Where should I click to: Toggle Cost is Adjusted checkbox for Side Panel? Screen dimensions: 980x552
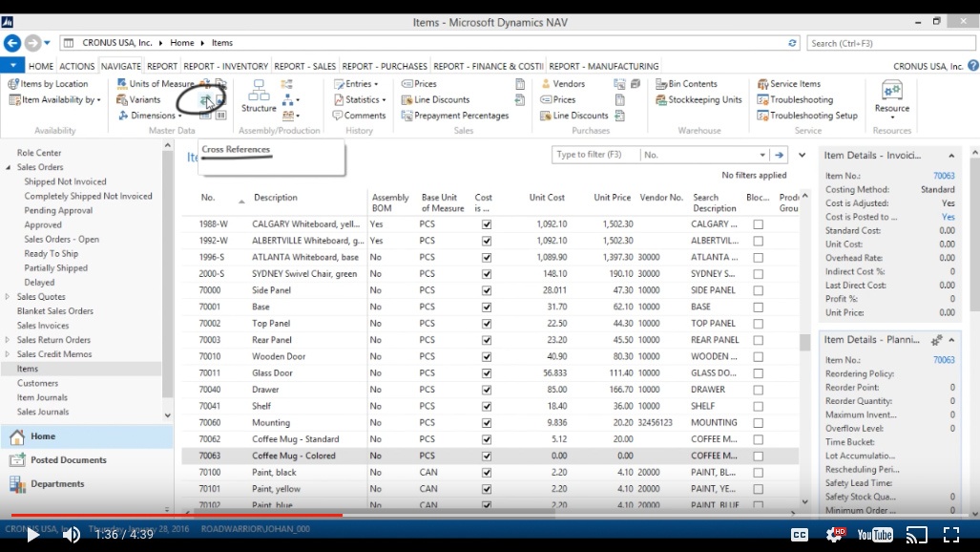[x=487, y=290]
